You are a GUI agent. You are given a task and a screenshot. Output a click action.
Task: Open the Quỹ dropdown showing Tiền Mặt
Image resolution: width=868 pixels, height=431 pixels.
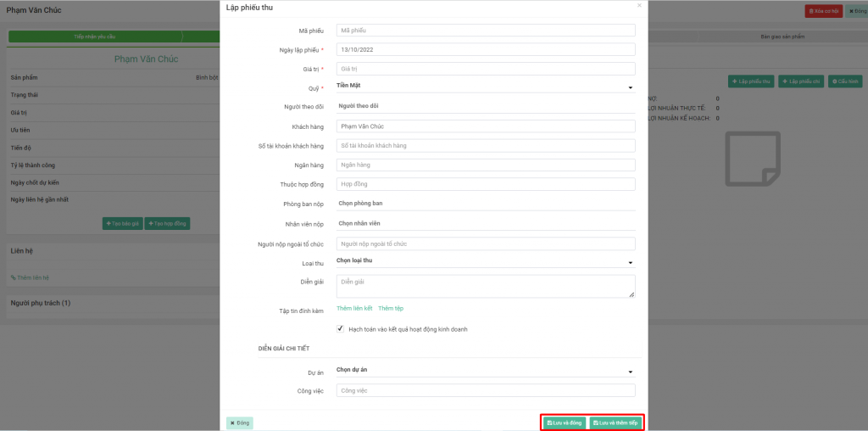click(485, 86)
